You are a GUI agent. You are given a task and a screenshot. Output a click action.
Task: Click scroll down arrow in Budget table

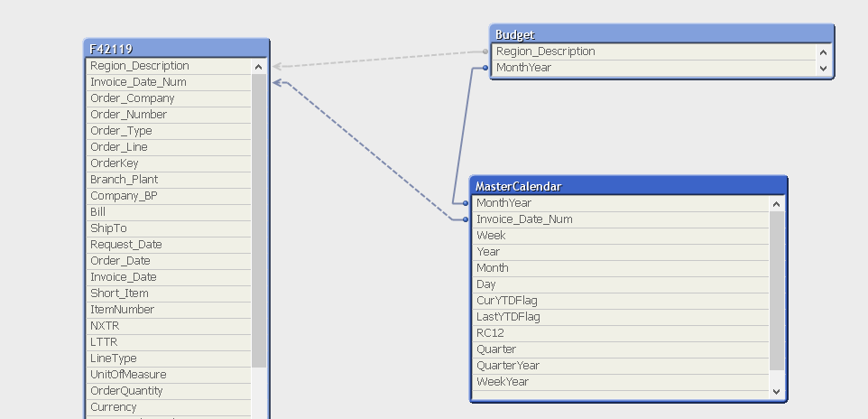click(823, 68)
